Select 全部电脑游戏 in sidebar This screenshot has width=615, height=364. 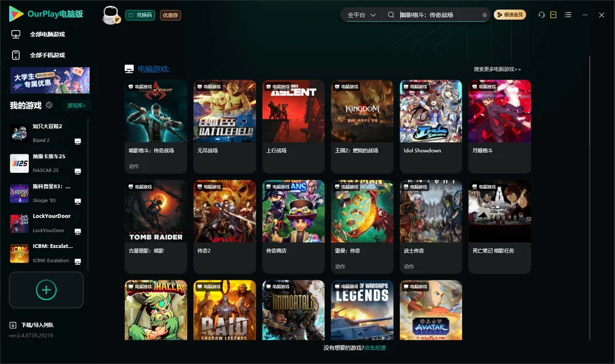click(x=47, y=34)
